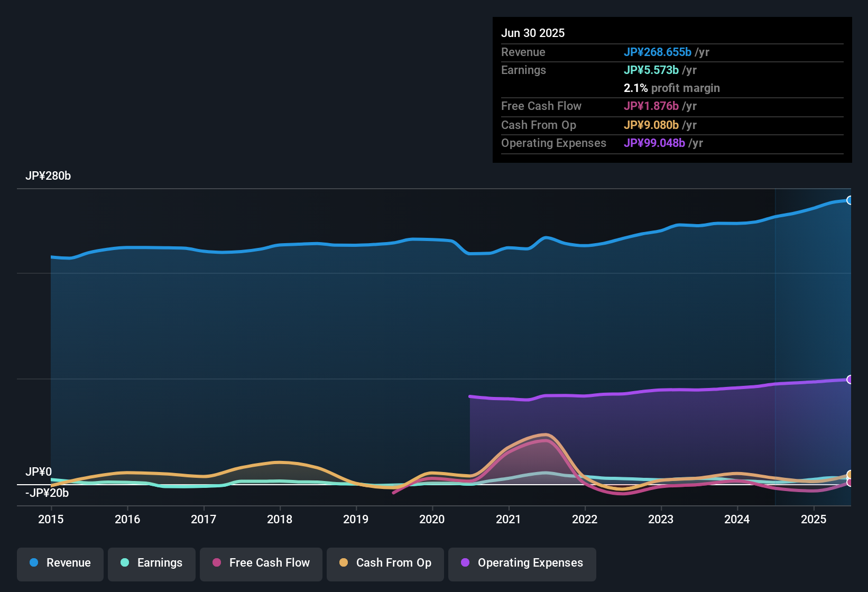Viewport: 868px width, 592px height.
Task: Select the orange Cash From Op legend dot
Action: click(343, 562)
